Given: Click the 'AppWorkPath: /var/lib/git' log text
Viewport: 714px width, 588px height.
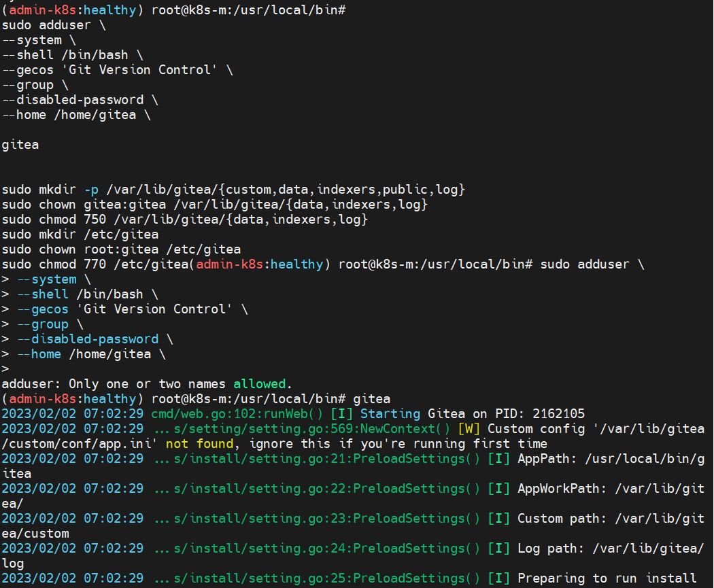Looking at the screenshot, I should 611,489.
